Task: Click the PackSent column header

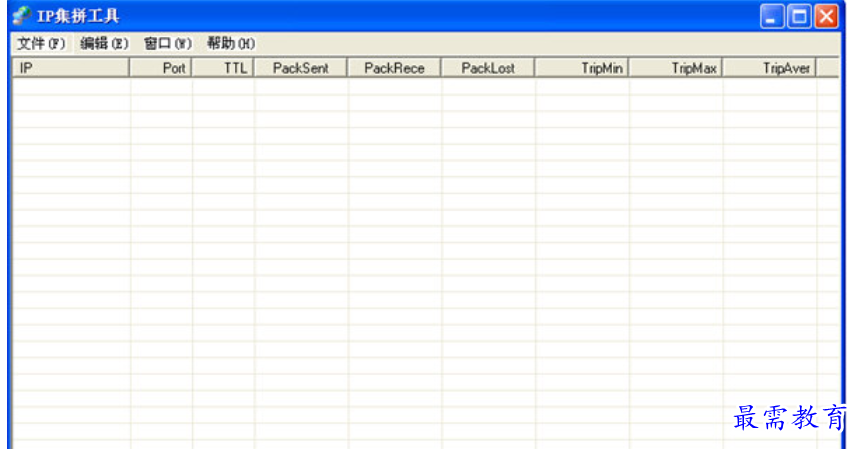Action: point(300,68)
